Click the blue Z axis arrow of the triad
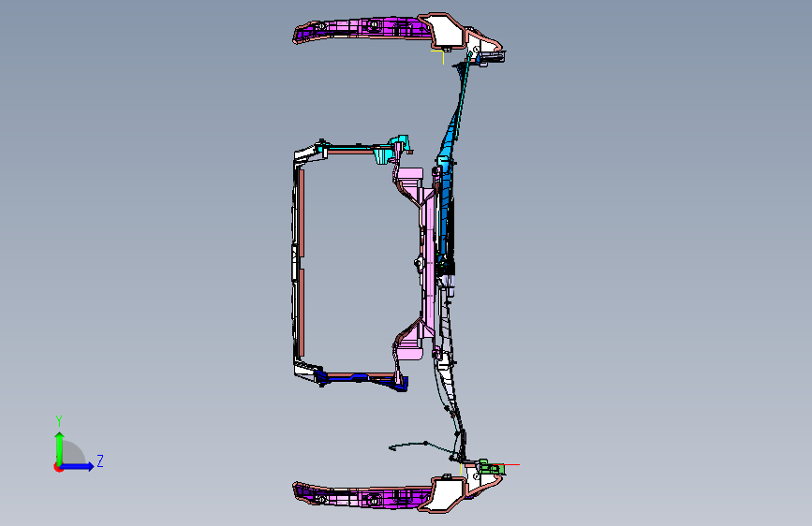 coord(78,466)
